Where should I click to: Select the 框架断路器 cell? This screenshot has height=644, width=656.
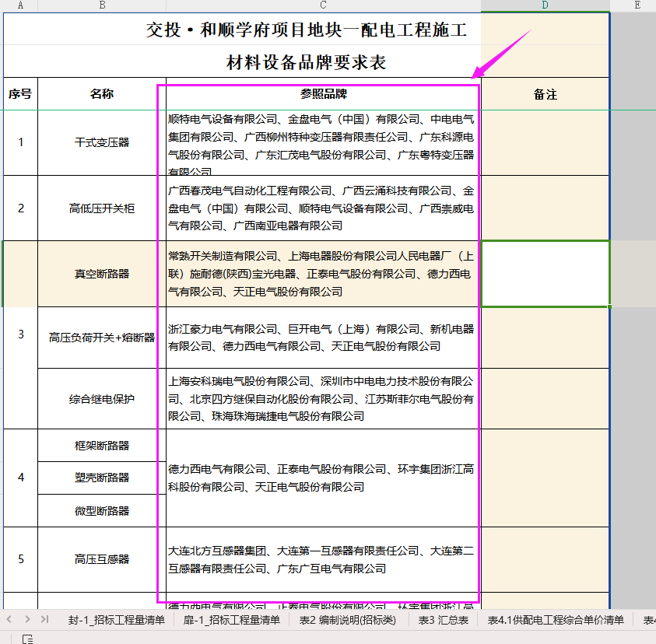tap(102, 446)
